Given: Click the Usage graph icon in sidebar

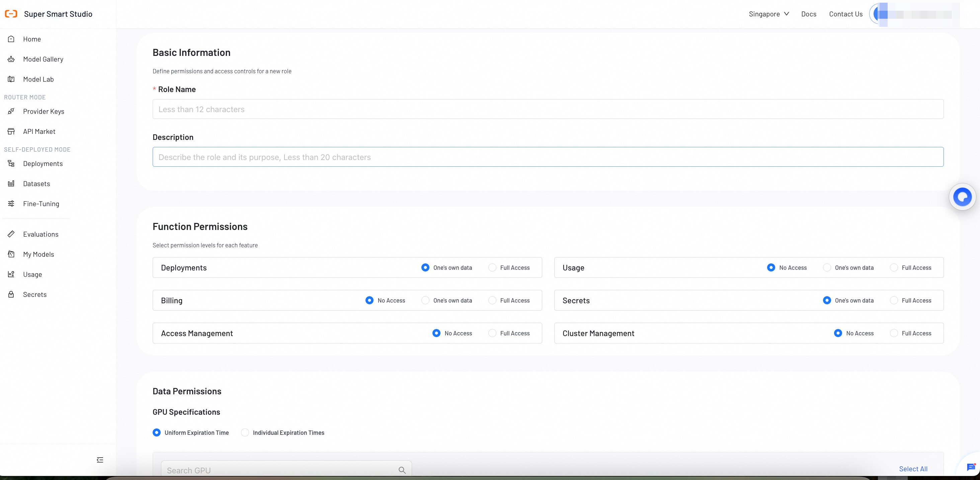Looking at the screenshot, I should tap(11, 274).
